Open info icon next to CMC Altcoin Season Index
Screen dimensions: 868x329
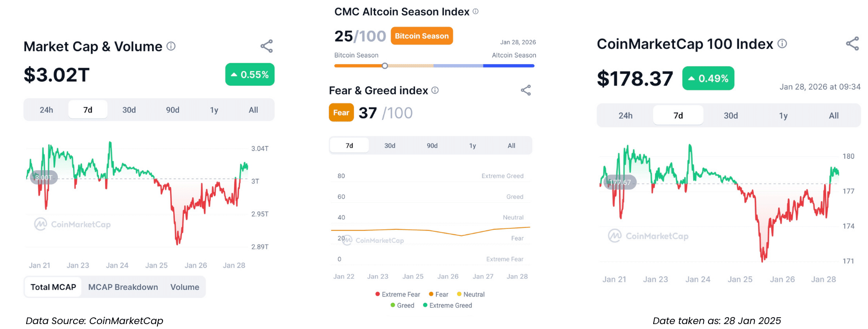(475, 11)
